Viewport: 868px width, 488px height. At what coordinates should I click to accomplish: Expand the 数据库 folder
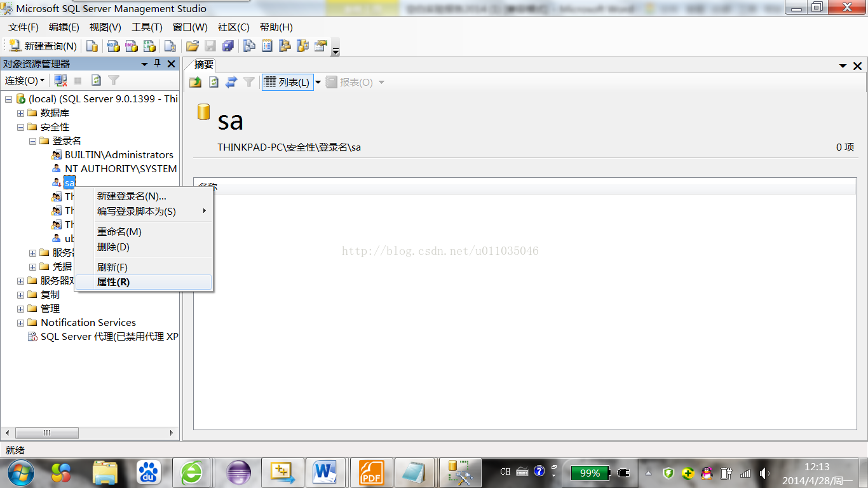[21, 113]
